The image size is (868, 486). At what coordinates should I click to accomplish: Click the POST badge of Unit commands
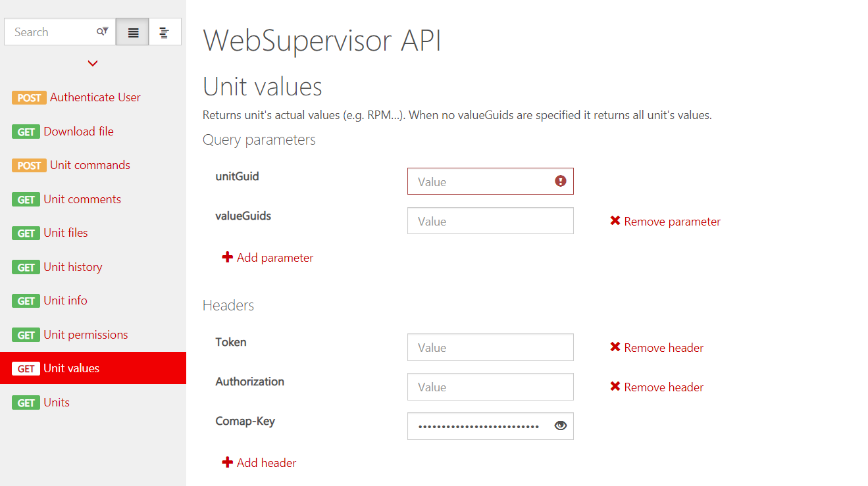(x=29, y=165)
